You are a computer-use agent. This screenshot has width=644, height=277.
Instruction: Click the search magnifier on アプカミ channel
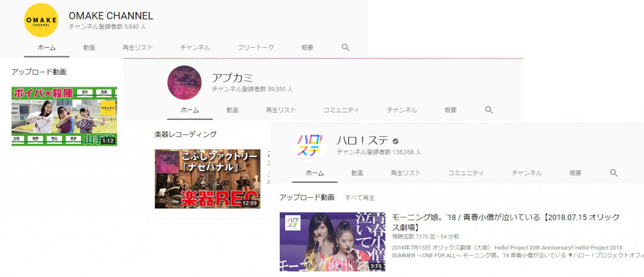pos(489,110)
